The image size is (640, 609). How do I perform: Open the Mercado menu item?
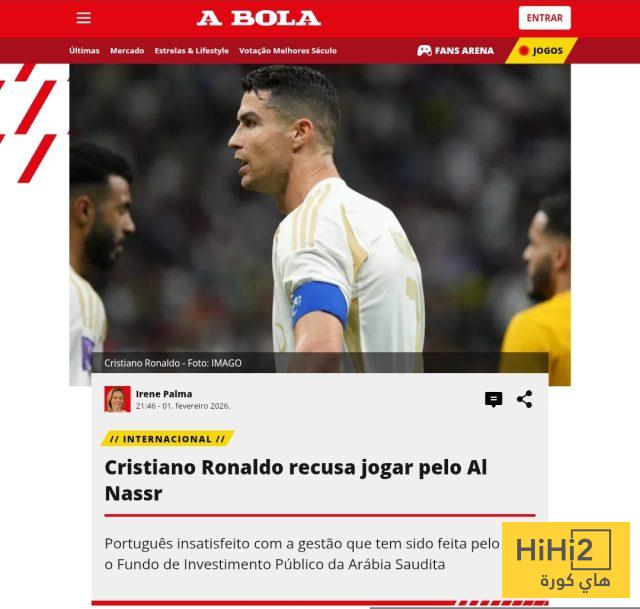click(127, 51)
